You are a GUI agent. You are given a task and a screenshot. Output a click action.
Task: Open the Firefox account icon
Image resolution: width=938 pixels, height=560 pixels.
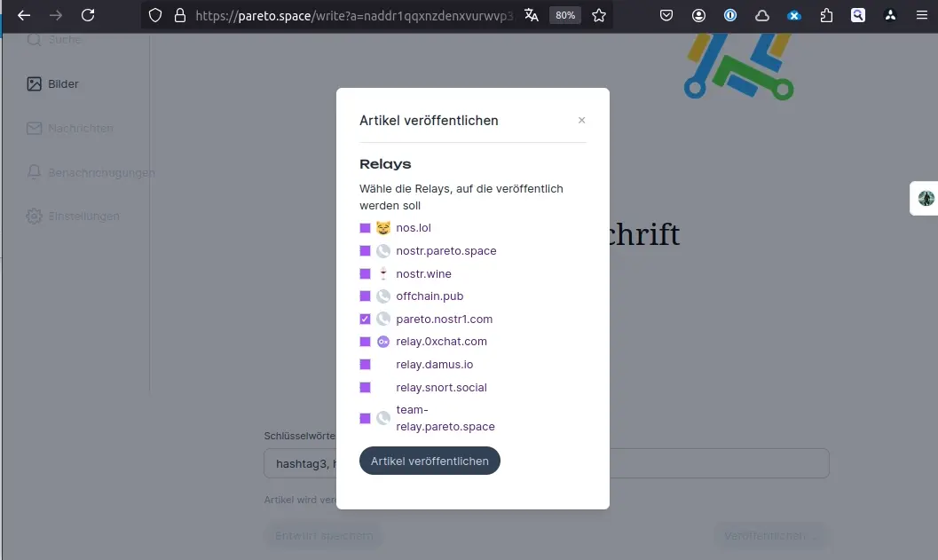pos(698,16)
